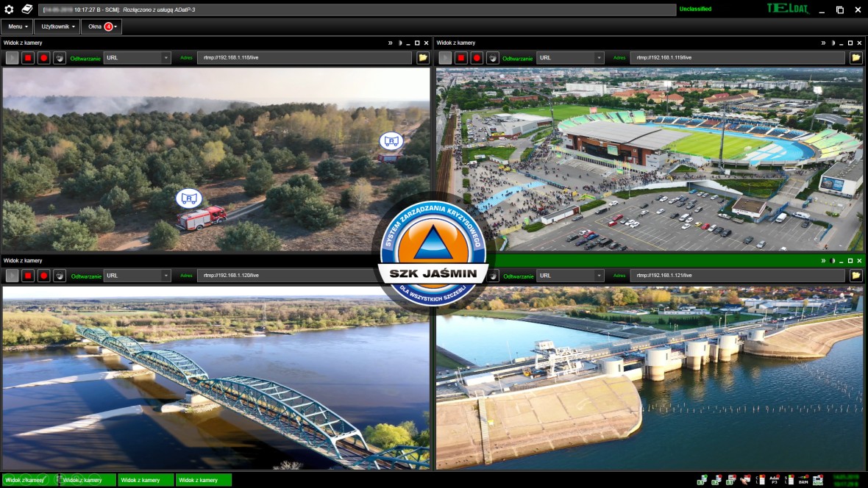Select the map marker above the red fire truck
Image resolution: width=868 pixels, height=488 pixels.
pyautogui.click(x=189, y=198)
